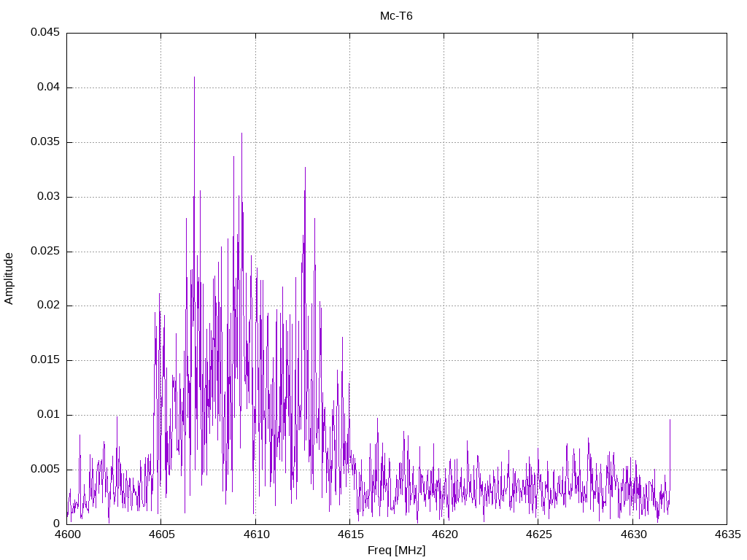The width and height of the screenshot is (747, 560).
Task: Click the plot title Mc-T6
Action: (396, 16)
